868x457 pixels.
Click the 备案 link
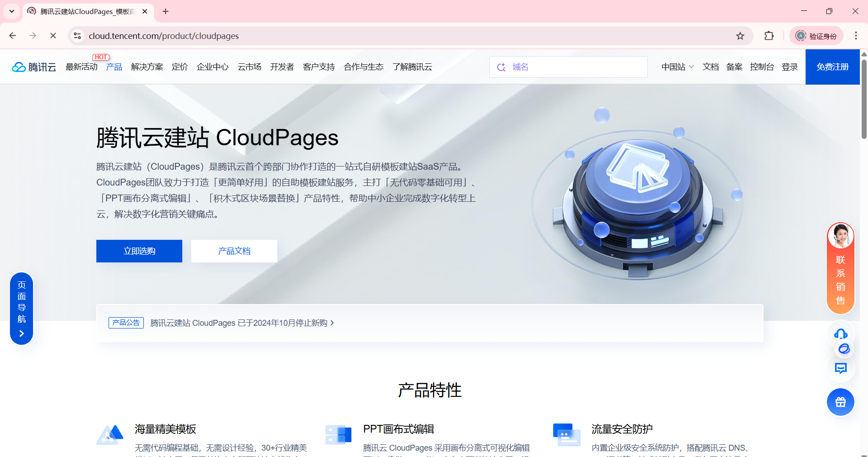pos(734,67)
